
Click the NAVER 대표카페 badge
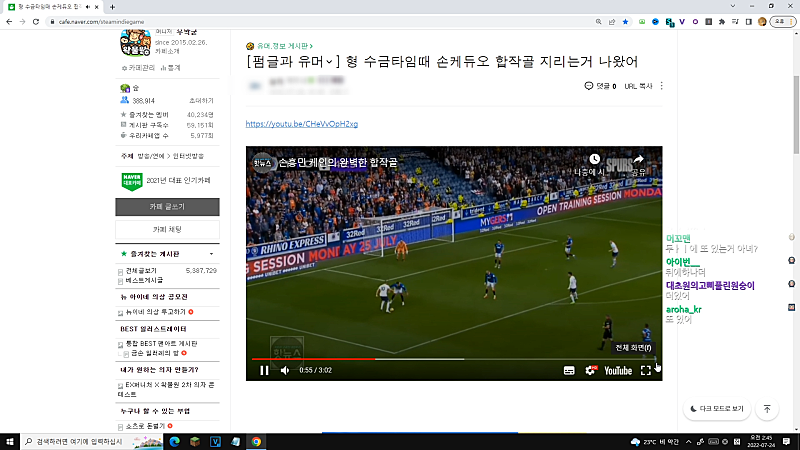pos(132,181)
